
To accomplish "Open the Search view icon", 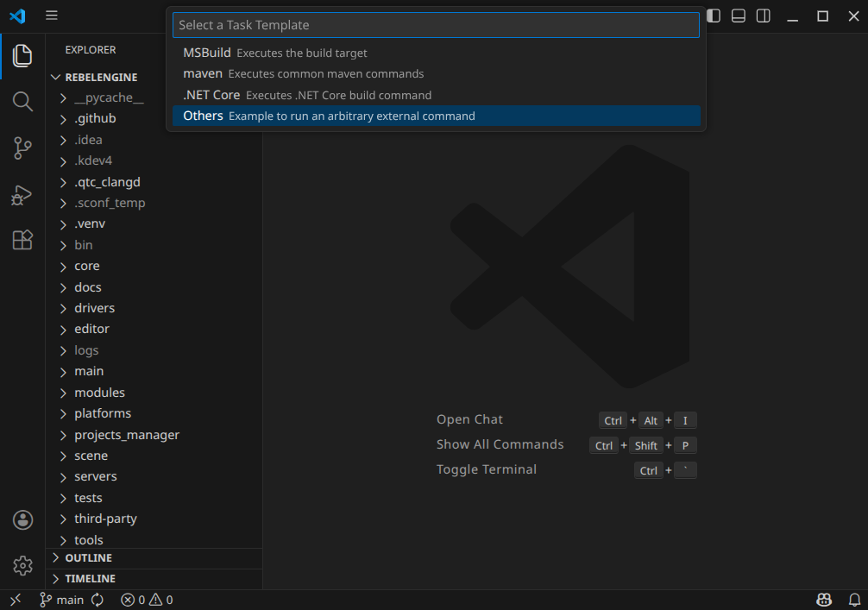I will [22, 101].
